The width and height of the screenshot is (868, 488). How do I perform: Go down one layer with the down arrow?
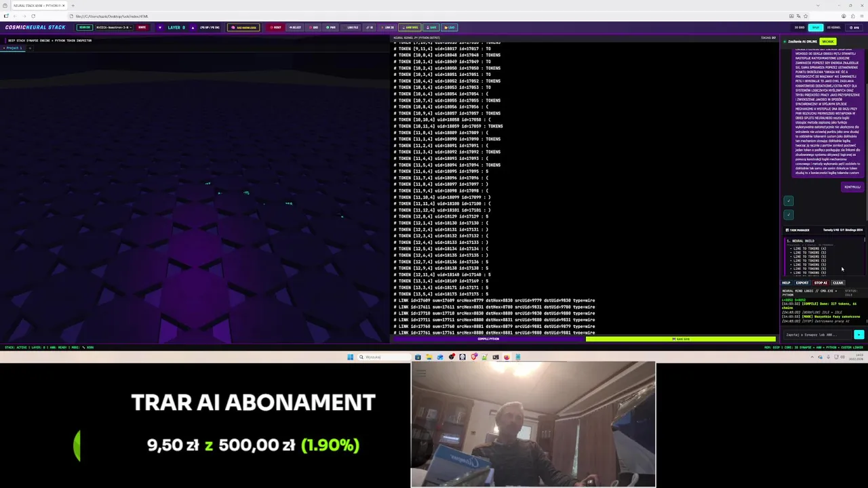pos(160,28)
